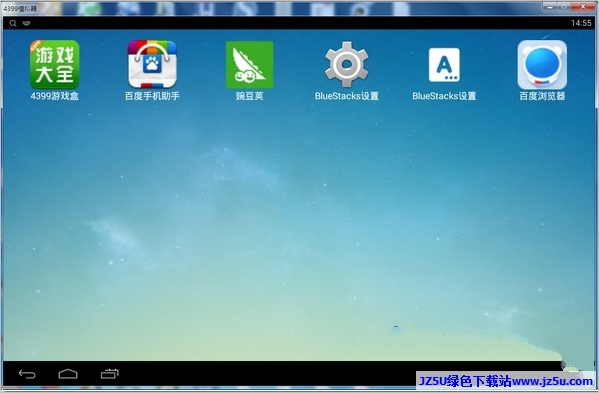
Task: Tap the search magnifier in status bar
Action: (13, 23)
